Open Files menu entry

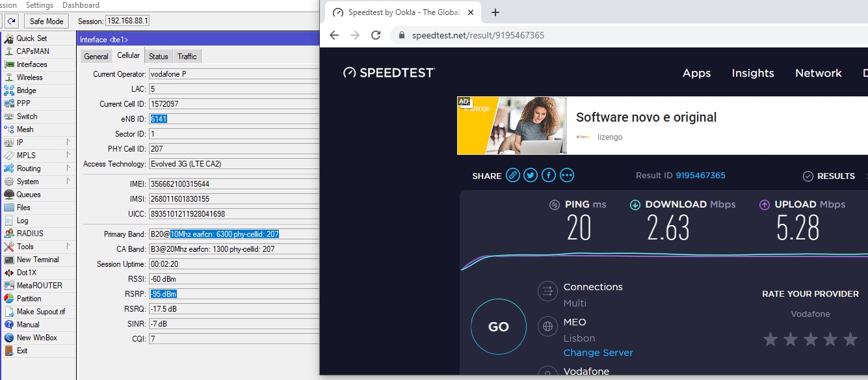(23, 208)
